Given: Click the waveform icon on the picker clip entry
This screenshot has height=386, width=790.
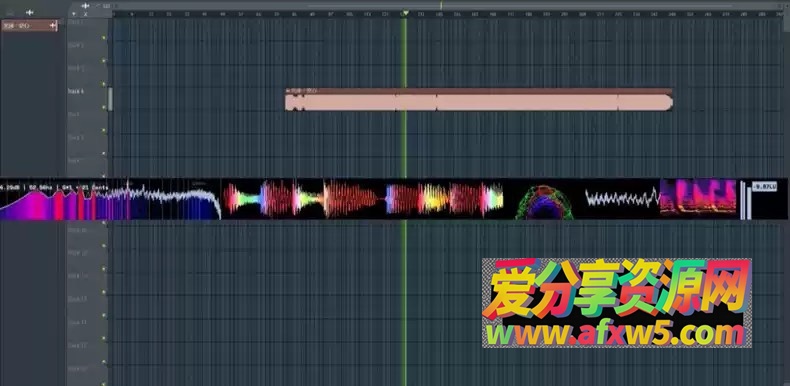Looking at the screenshot, I should click(52, 26).
